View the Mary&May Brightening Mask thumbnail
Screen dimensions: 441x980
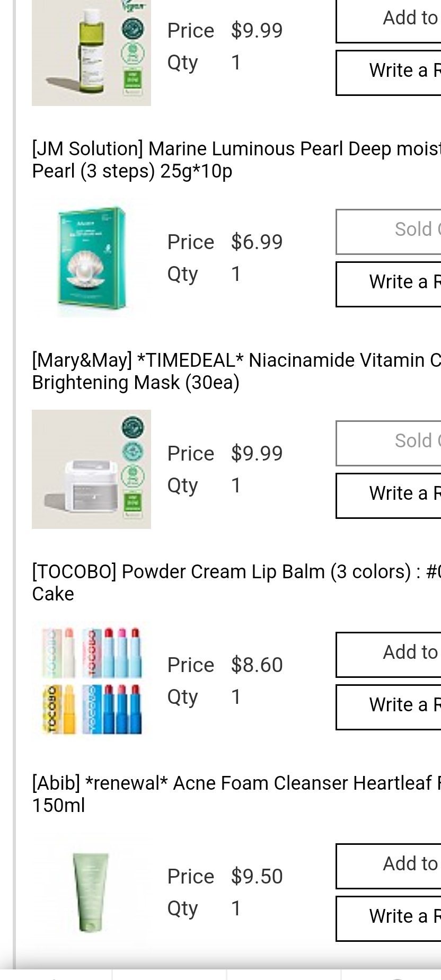click(91, 469)
